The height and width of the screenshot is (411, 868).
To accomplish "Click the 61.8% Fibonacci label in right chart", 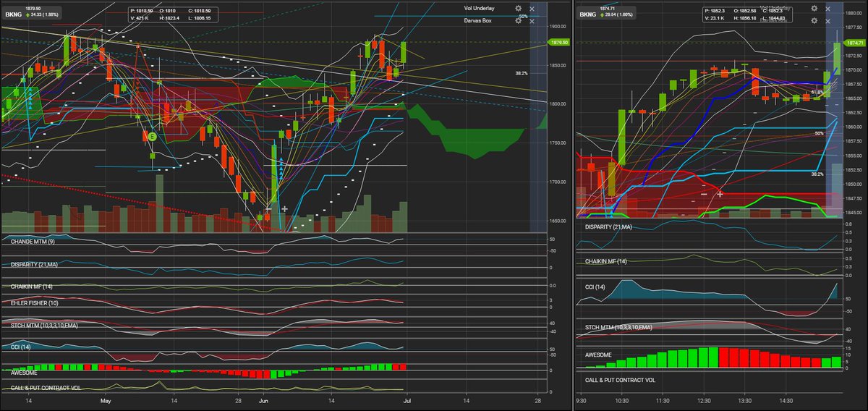I will click(818, 93).
